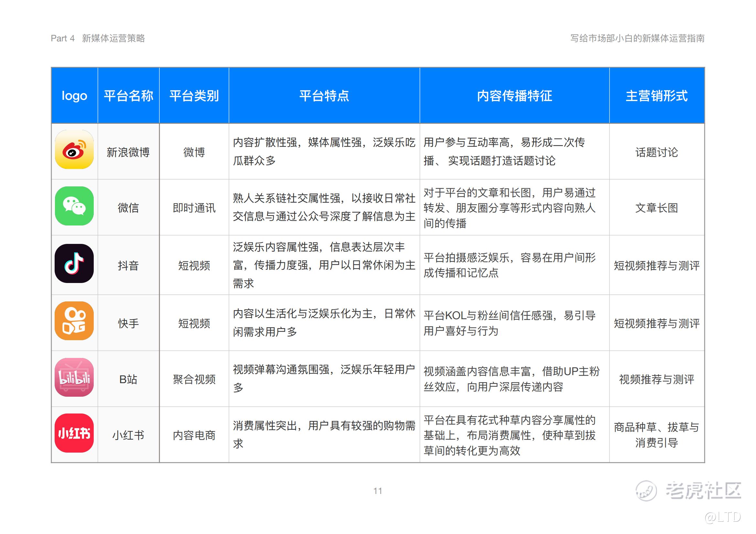
Task: Click the Douyin (TikTok) logo icon
Action: coord(74,263)
